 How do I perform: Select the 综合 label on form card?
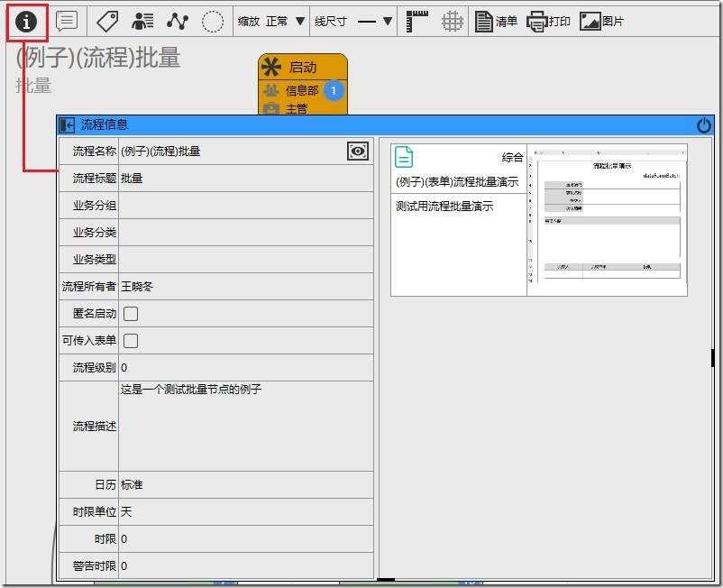(513, 158)
